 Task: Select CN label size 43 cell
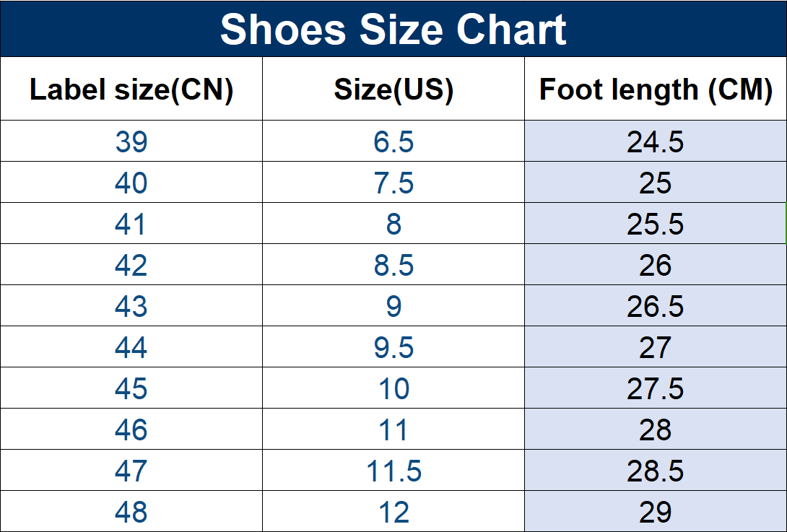(131, 306)
